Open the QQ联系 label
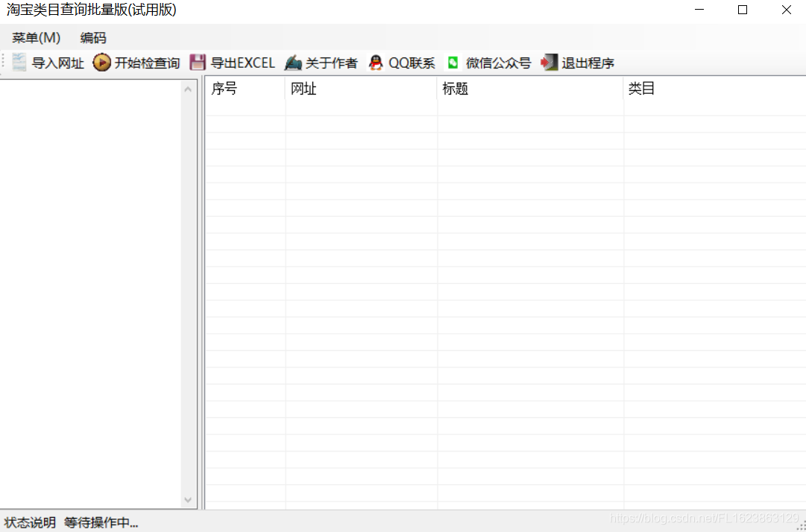Image resolution: width=806 pixels, height=532 pixels. click(x=412, y=63)
